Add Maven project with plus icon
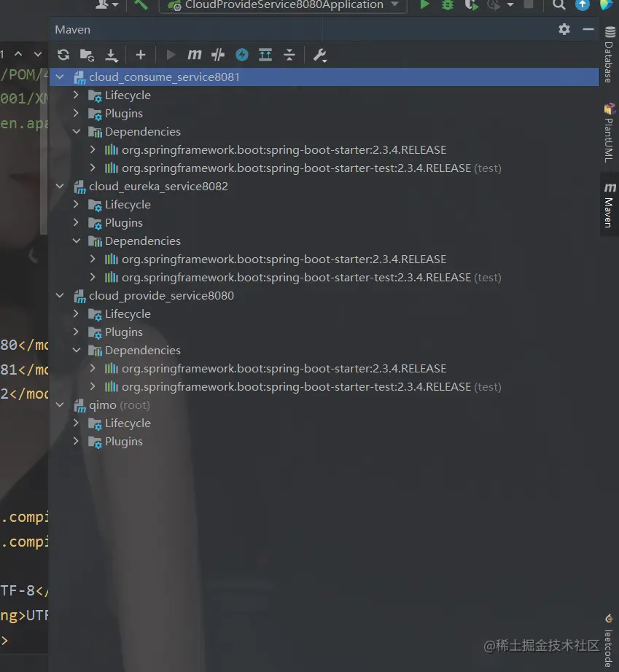 point(141,55)
